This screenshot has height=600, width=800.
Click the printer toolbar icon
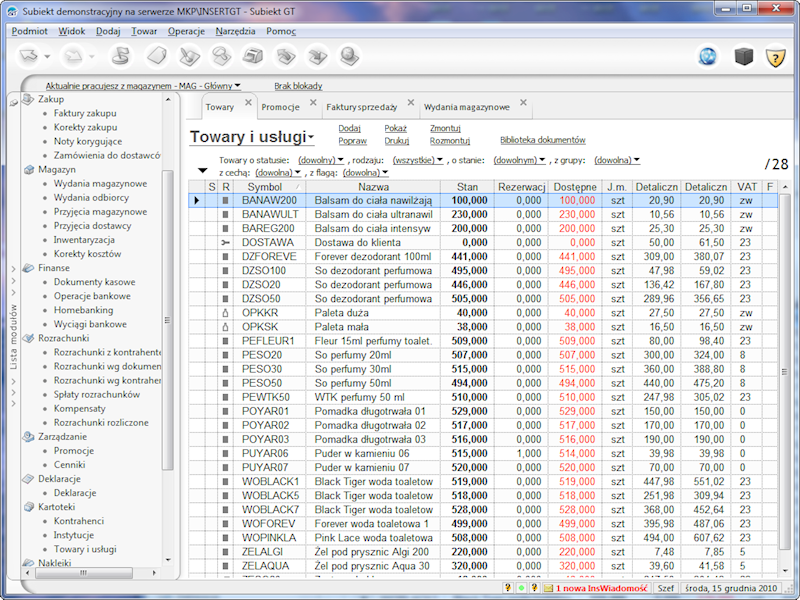pos(253,56)
